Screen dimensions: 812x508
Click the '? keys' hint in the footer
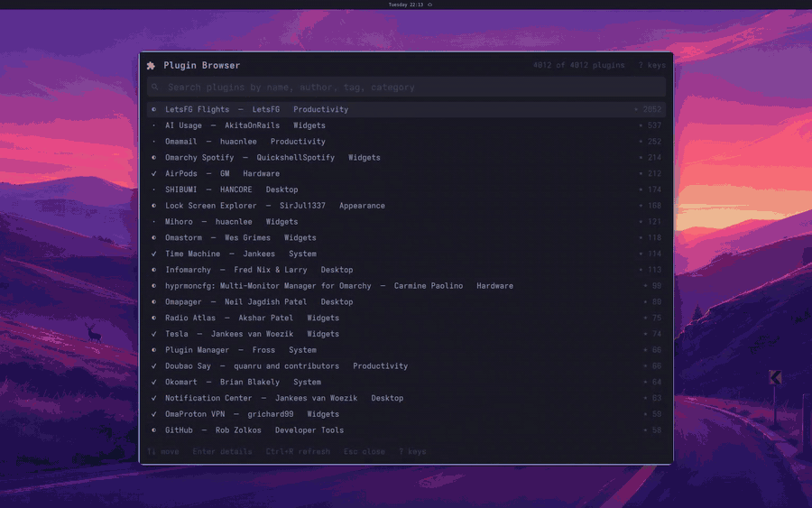(x=412, y=451)
